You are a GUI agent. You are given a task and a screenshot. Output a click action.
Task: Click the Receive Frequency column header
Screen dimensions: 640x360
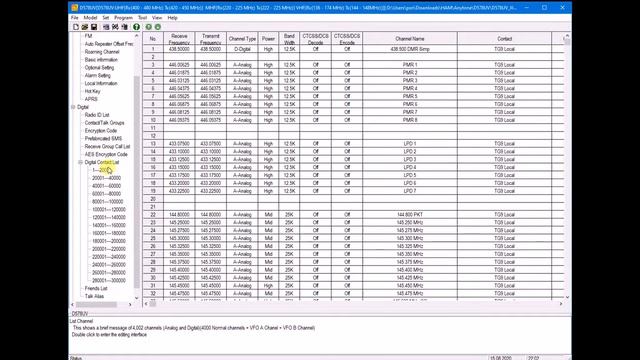click(179, 39)
